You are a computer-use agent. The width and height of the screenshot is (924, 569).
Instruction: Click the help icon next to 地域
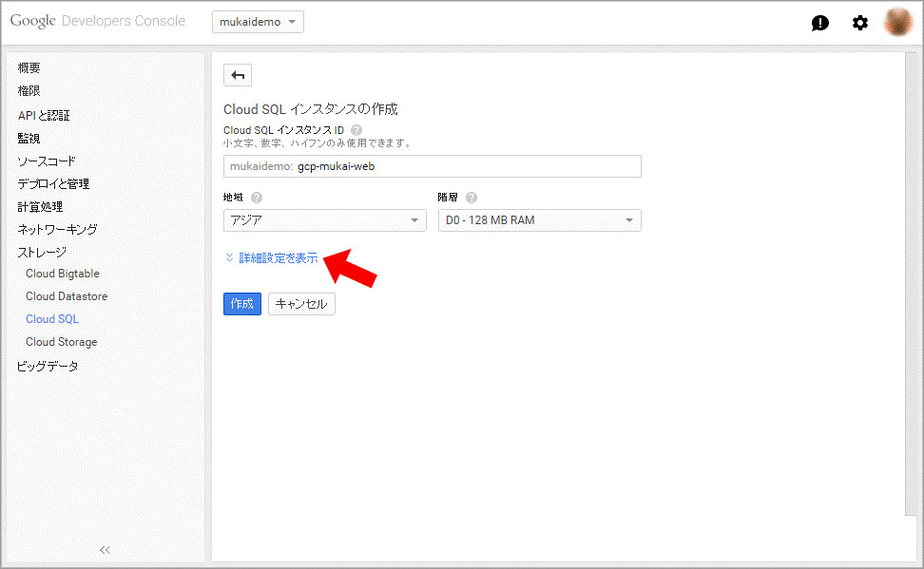click(257, 198)
